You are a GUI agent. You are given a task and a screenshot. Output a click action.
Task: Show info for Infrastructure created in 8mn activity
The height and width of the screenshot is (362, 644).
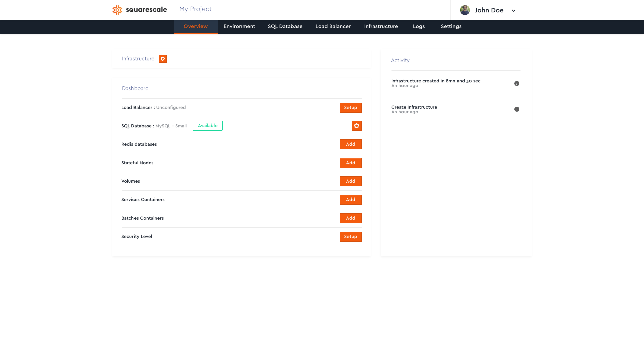click(517, 83)
